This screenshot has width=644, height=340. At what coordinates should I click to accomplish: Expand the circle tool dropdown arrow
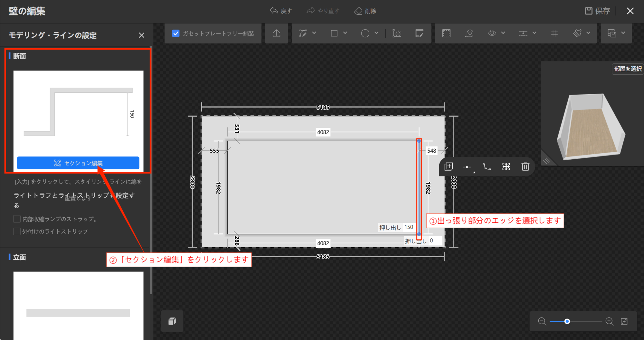(x=376, y=33)
